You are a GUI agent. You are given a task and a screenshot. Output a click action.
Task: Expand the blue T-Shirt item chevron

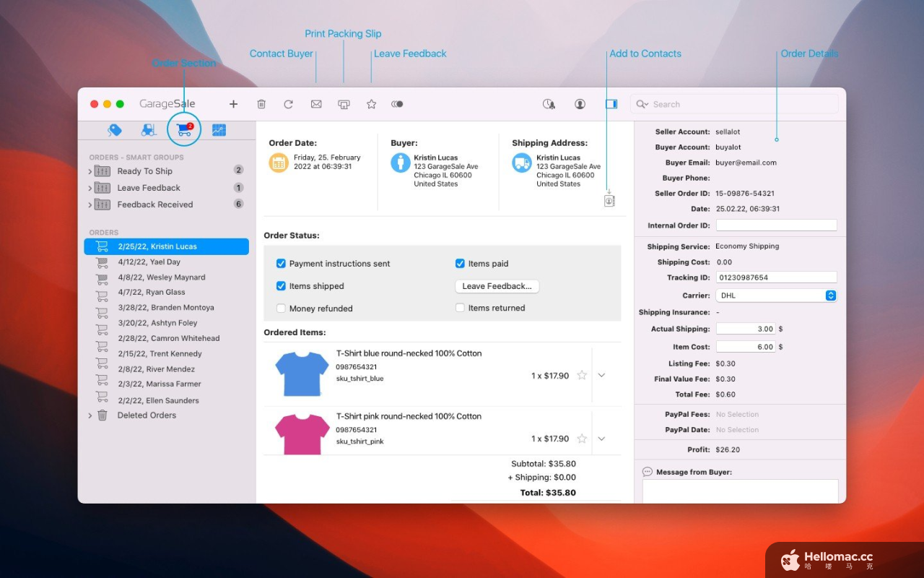click(601, 376)
